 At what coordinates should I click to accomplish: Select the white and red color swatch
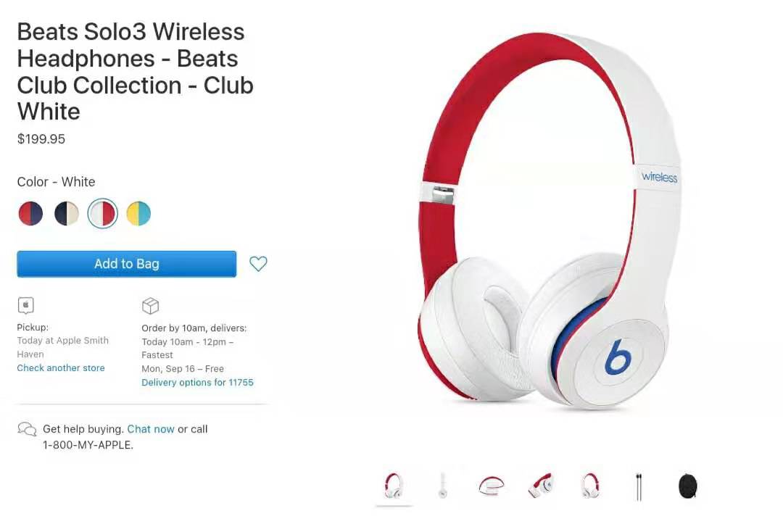click(102, 214)
